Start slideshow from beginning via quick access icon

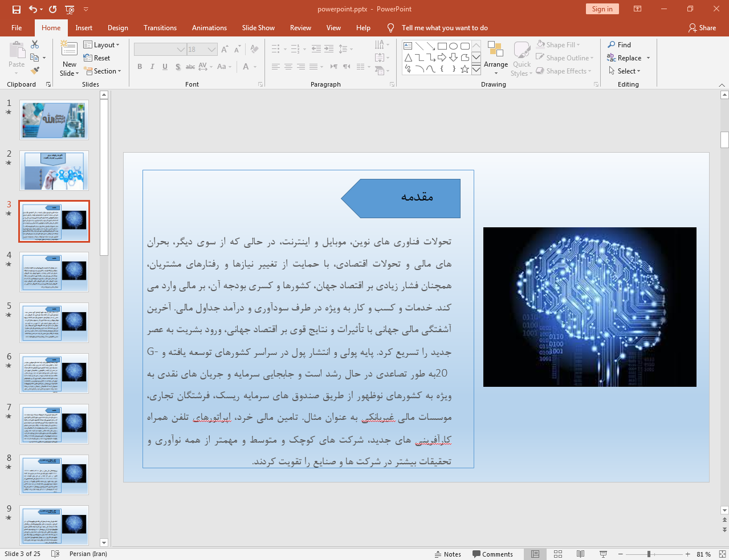(x=70, y=9)
